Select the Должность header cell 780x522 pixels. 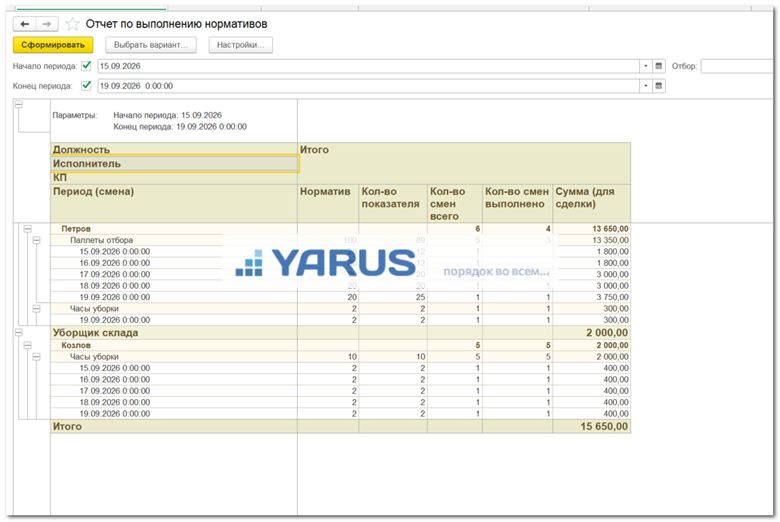174,150
